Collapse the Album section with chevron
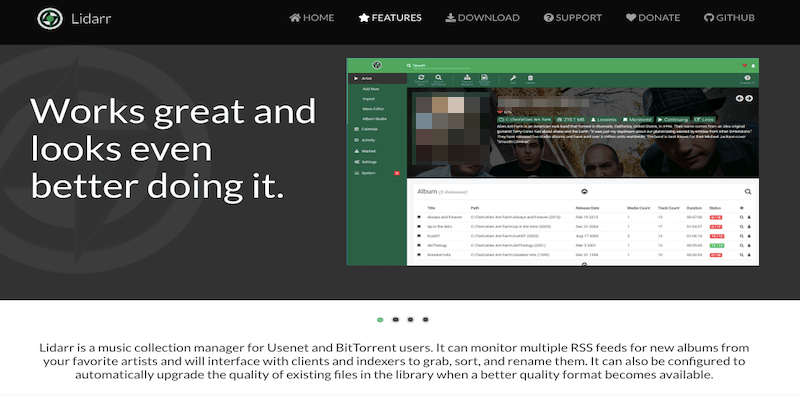The height and width of the screenshot is (419, 800). click(584, 191)
